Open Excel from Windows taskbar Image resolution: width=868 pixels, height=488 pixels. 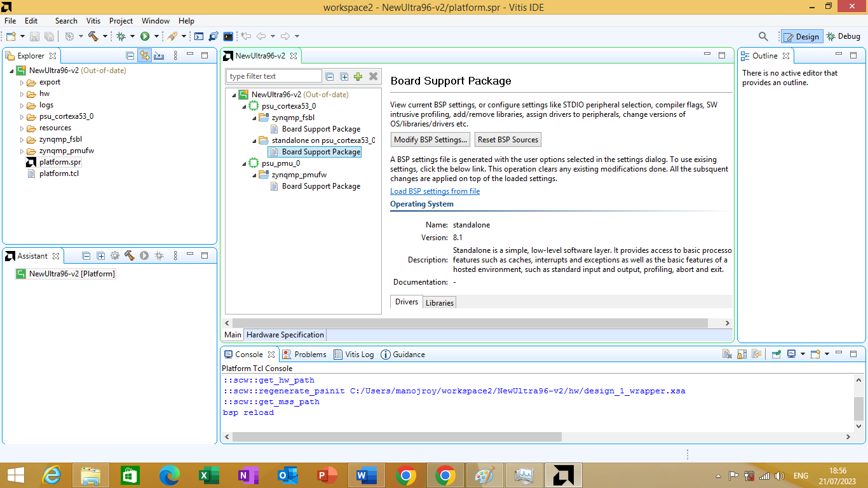(209, 475)
